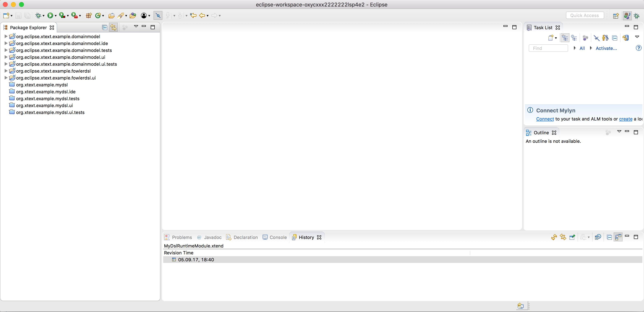Open Package Explorer view menu triangle

pos(136,26)
